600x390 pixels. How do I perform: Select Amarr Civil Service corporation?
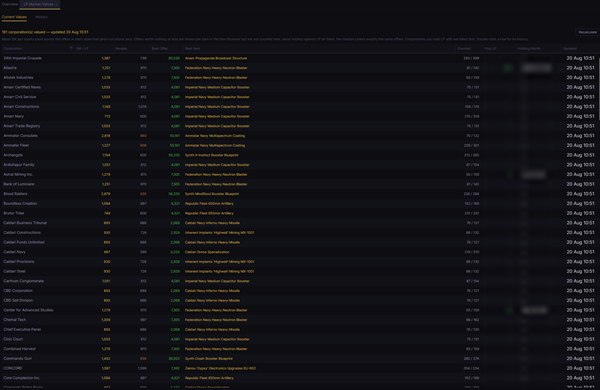click(x=20, y=97)
